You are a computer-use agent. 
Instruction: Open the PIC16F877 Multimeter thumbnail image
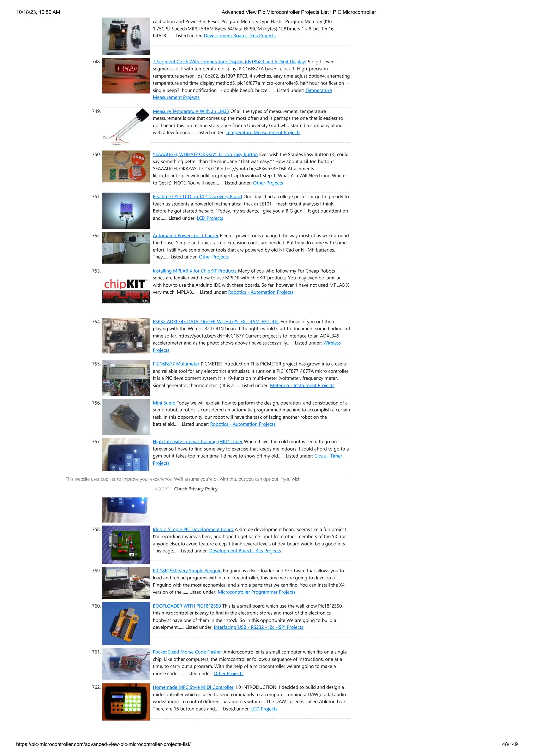[126, 378]
